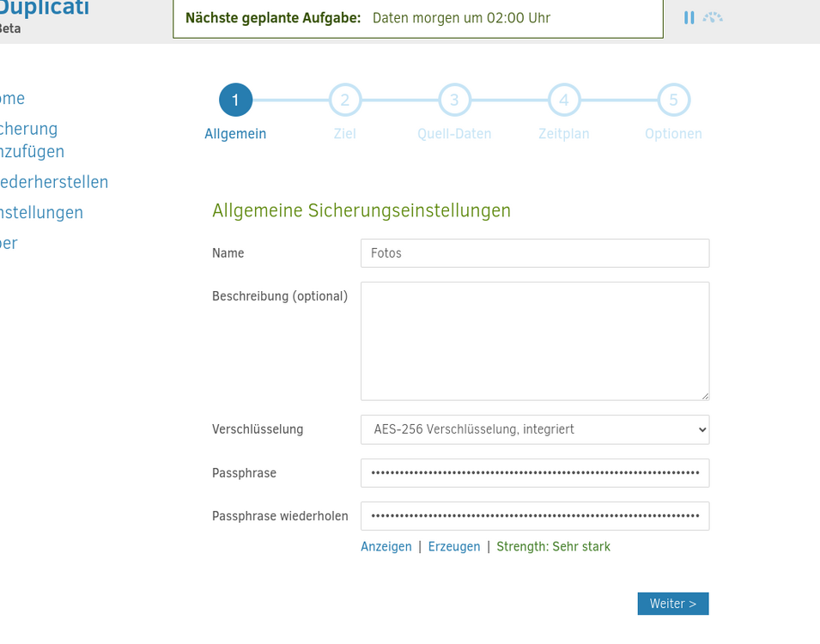820x644 pixels.
Task: Jump to step 4 circle
Action: (564, 100)
